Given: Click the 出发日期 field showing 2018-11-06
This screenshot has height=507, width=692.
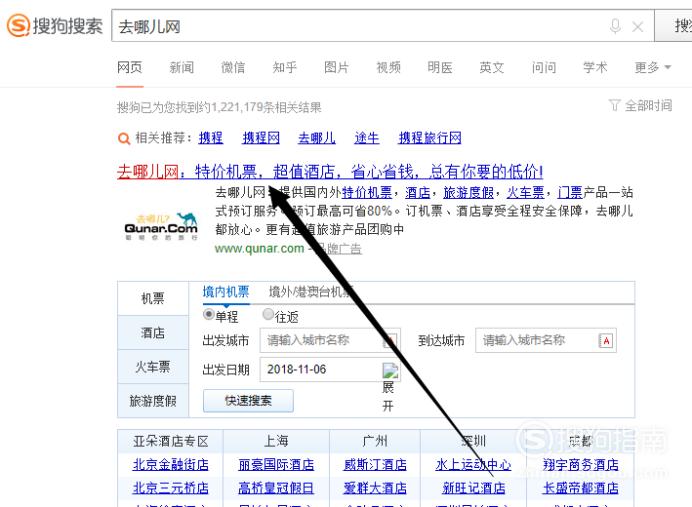Looking at the screenshot, I should [x=330, y=369].
